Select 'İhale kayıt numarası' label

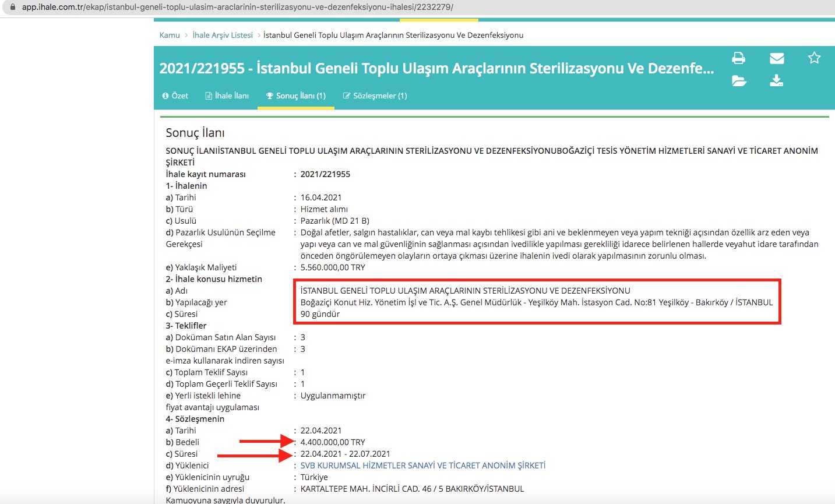[x=206, y=174]
